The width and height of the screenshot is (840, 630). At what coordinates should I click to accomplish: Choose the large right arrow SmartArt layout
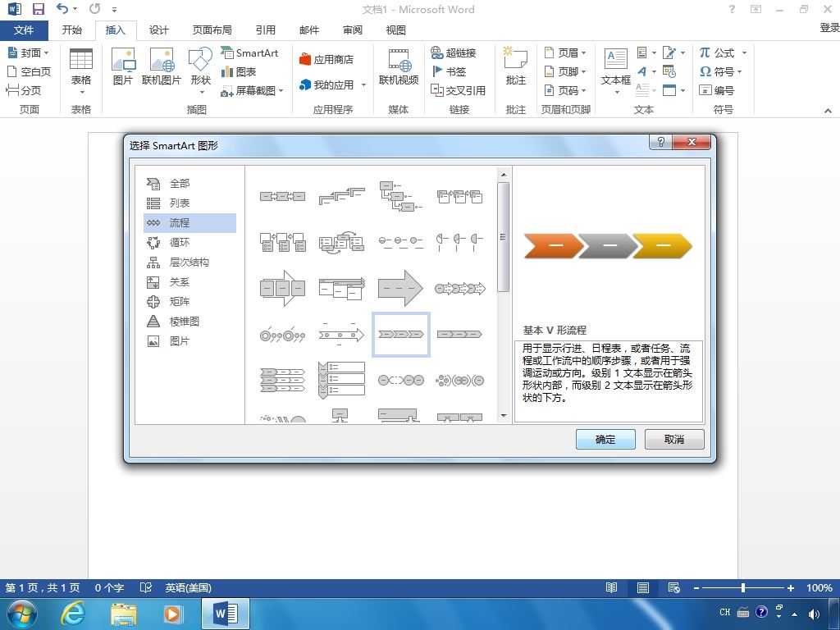[x=400, y=288]
